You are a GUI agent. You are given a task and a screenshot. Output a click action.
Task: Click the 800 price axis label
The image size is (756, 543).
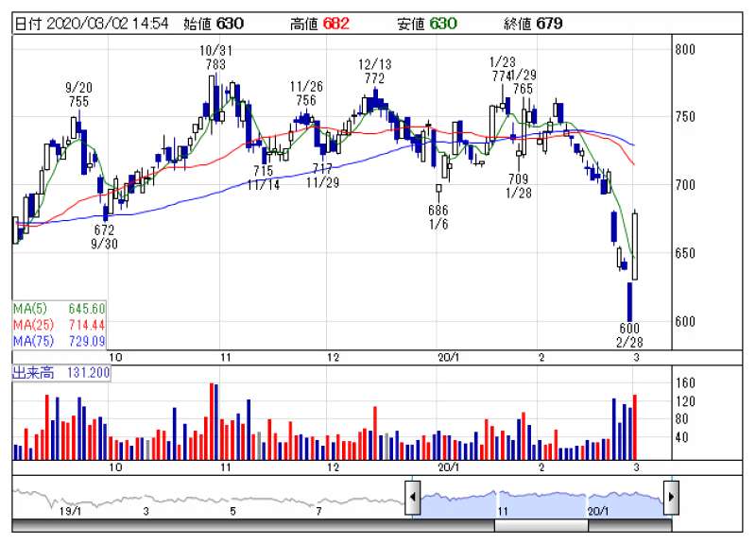click(684, 49)
